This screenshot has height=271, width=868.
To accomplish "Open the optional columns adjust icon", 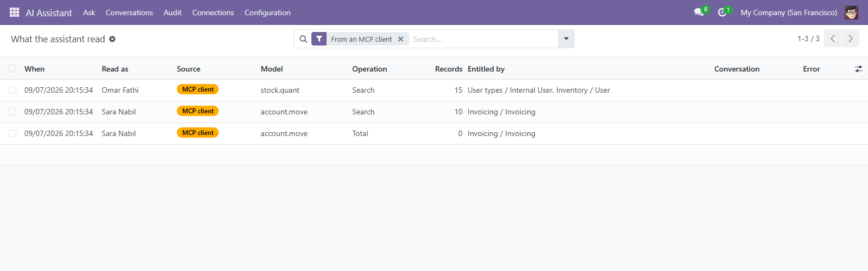I will [x=858, y=69].
